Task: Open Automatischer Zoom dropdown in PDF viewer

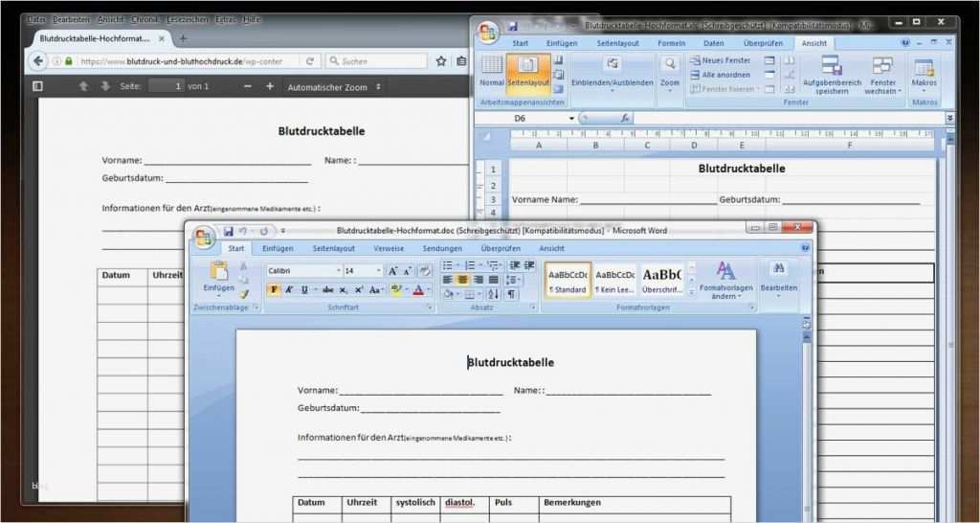Action: (334, 87)
